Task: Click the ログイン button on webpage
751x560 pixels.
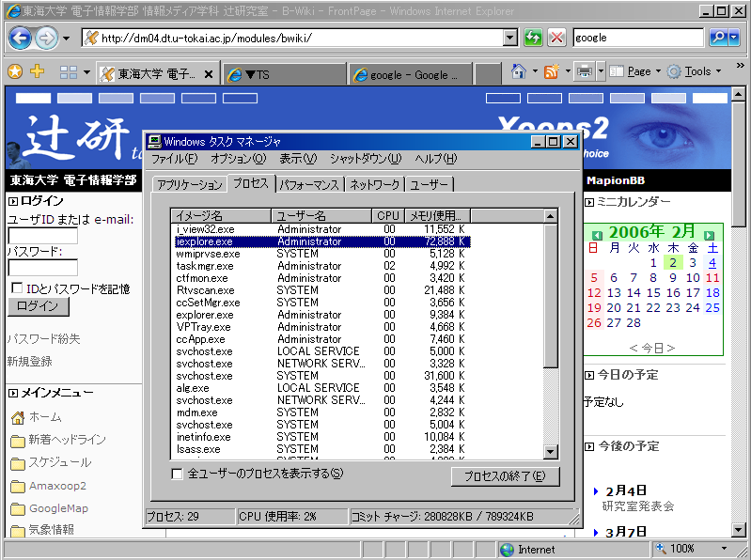Action: [39, 306]
